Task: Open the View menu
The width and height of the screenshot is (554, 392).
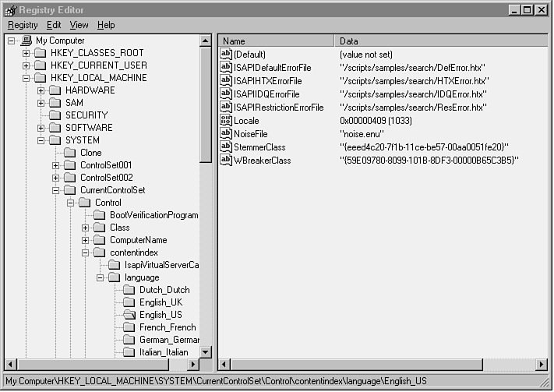Action: (79, 25)
